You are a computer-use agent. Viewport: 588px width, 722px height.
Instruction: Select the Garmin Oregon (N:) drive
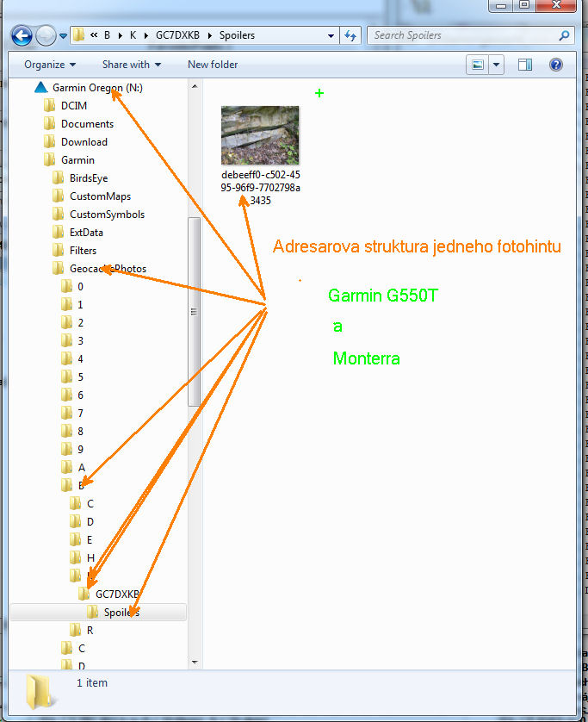pyautogui.click(x=96, y=88)
